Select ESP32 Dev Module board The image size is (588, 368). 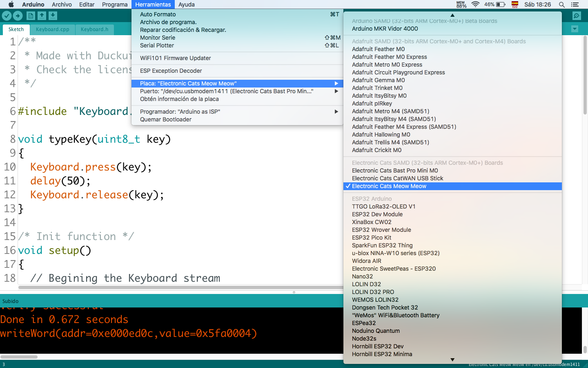tap(453, 214)
